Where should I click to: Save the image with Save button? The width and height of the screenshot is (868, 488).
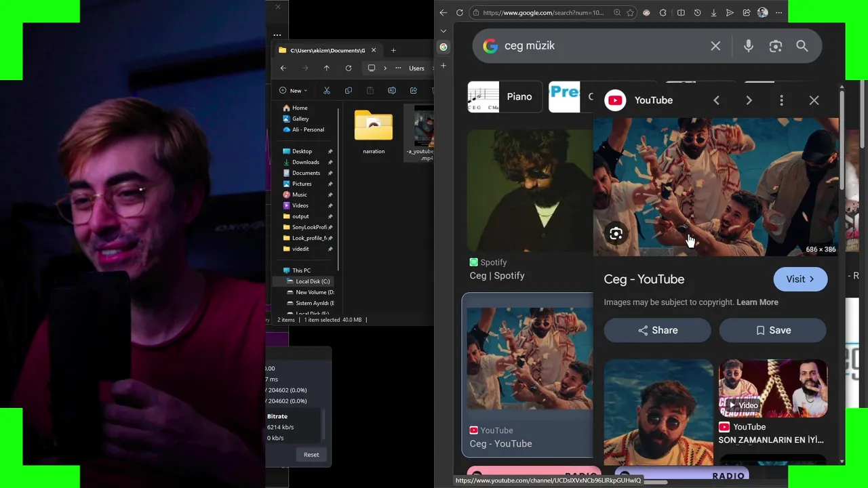pyautogui.click(x=772, y=330)
